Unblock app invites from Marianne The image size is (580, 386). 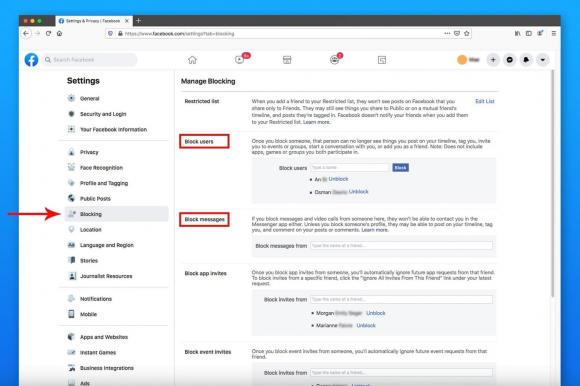(x=366, y=326)
